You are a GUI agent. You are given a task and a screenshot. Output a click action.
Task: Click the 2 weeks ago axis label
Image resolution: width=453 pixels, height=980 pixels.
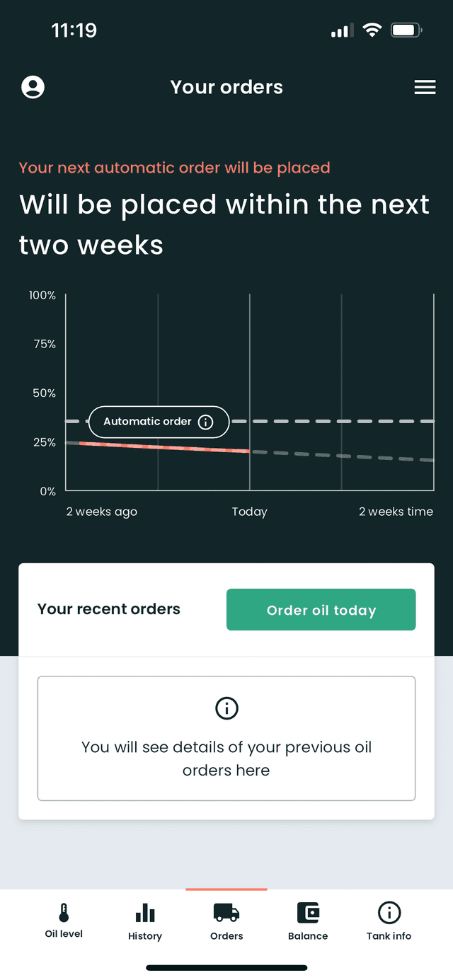(x=102, y=512)
